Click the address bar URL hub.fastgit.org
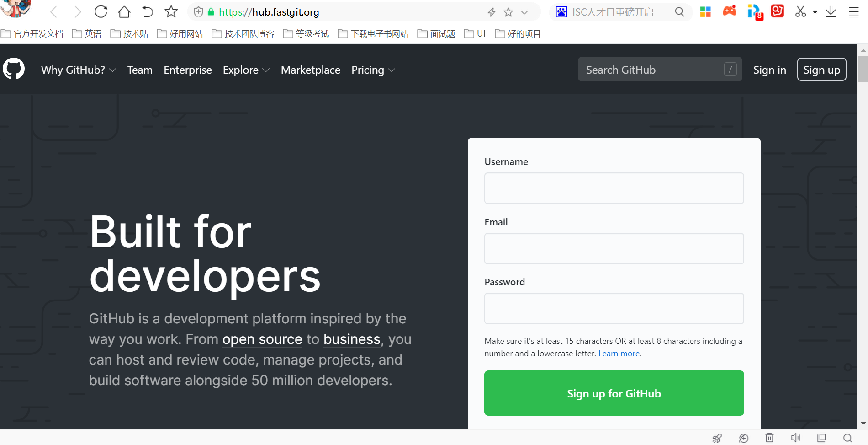The width and height of the screenshot is (868, 445). tap(269, 12)
